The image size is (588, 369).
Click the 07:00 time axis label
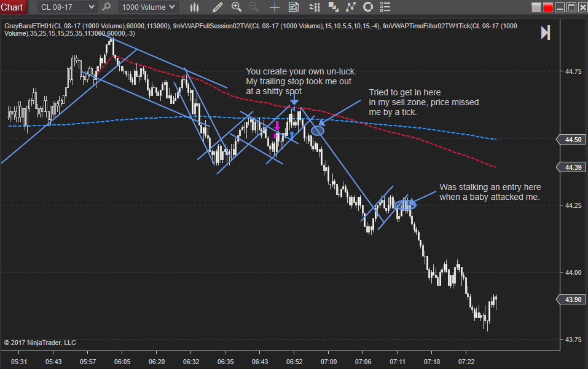point(329,362)
